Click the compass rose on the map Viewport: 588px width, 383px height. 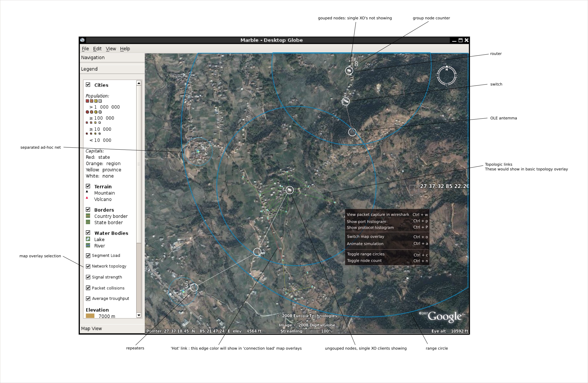pos(447,76)
